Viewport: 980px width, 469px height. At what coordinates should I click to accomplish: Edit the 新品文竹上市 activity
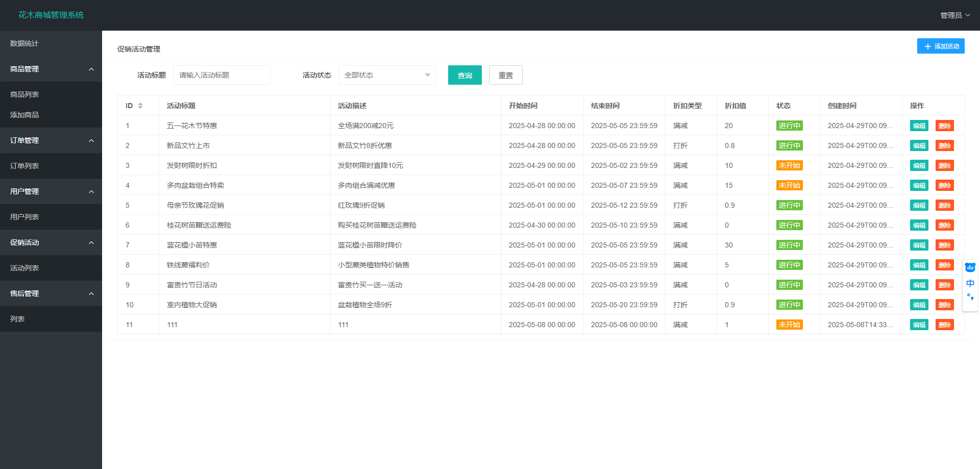pos(919,145)
